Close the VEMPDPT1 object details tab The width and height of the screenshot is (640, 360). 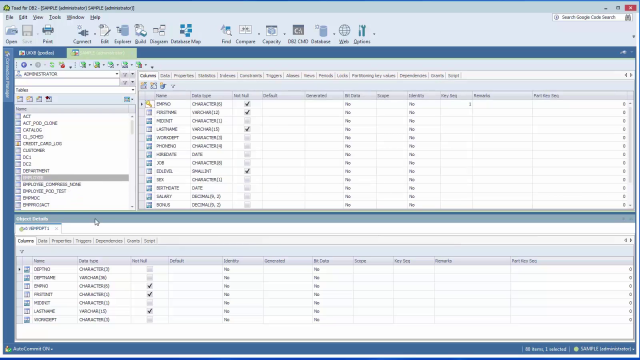(x=56, y=229)
